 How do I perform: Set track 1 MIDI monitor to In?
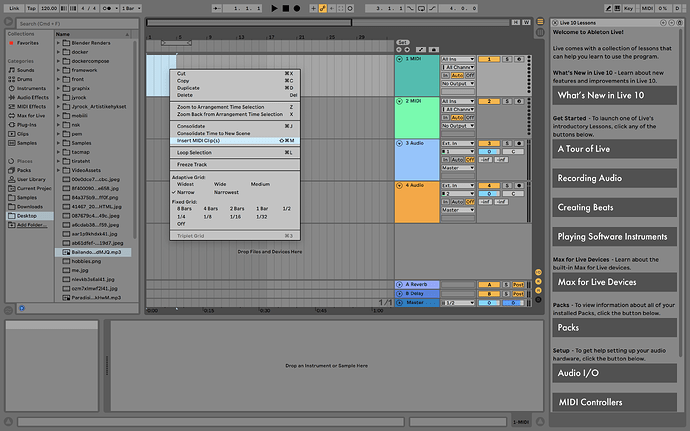pyautogui.click(x=445, y=75)
